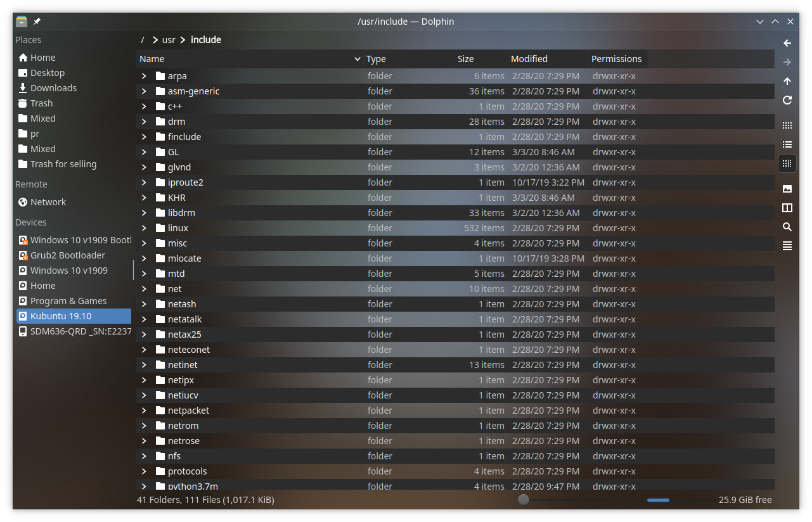The height and width of the screenshot is (522, 812).
Task: Open Network under Remote
Action: point(42,202)
